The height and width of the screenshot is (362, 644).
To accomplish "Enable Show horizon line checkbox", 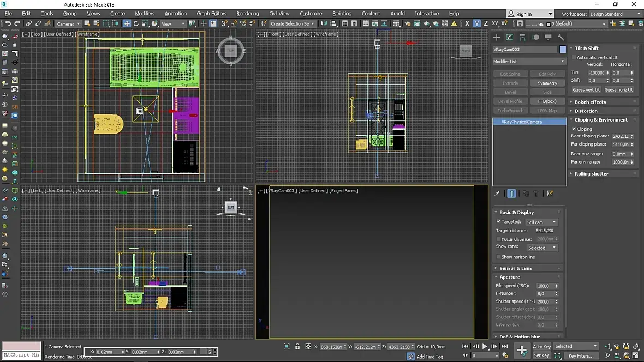I will click(x=499, y=257).
